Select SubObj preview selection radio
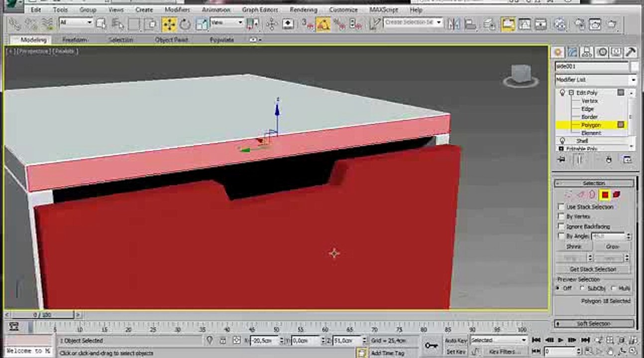644x358 pixels. tap(582, 288)
